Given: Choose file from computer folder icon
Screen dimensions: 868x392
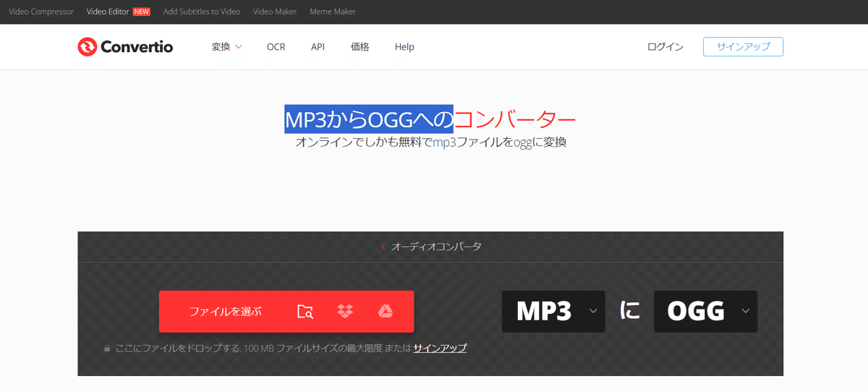Looking at the screenshot, I should coord(305,312).
